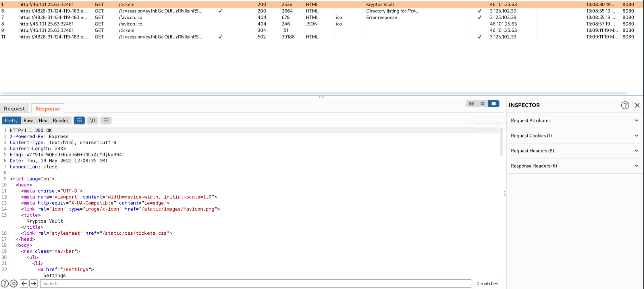The image size is (644, 289).
Task: Switch to top-bottom stacked layout view
Action: click(483, 104)
